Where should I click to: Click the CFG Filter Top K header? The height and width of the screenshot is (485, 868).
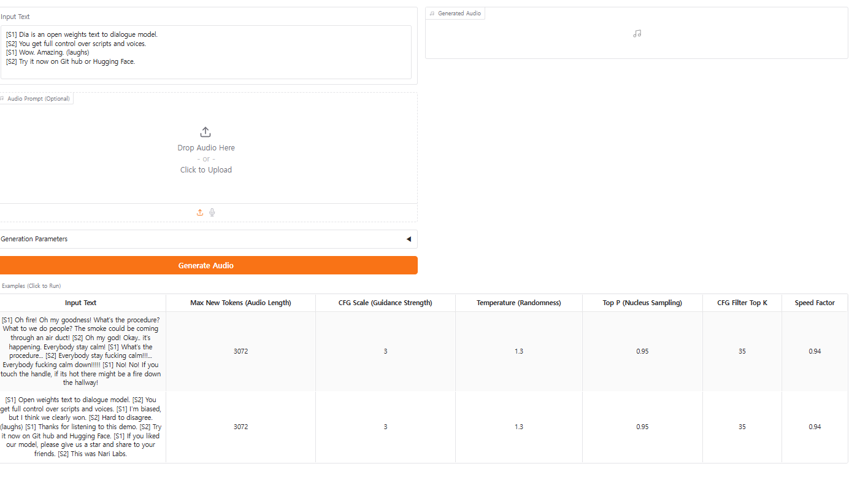pos(742,303)
